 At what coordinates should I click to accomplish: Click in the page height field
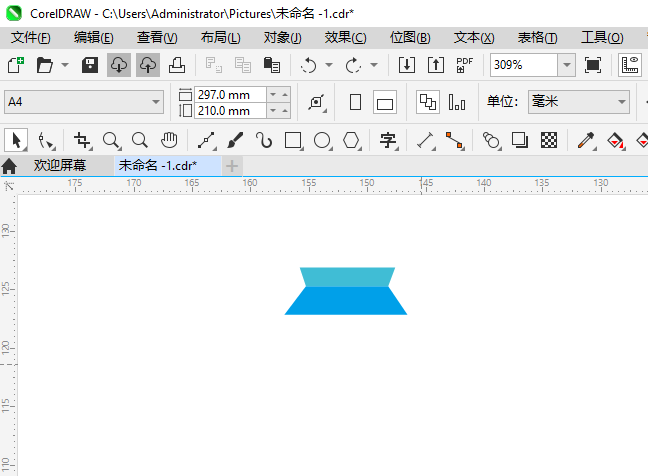point(231,111)
